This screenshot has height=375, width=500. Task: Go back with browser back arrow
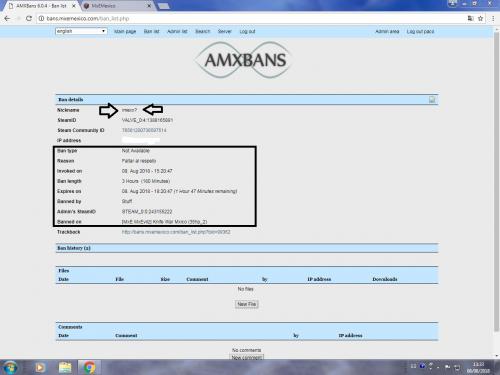point(7,19)
